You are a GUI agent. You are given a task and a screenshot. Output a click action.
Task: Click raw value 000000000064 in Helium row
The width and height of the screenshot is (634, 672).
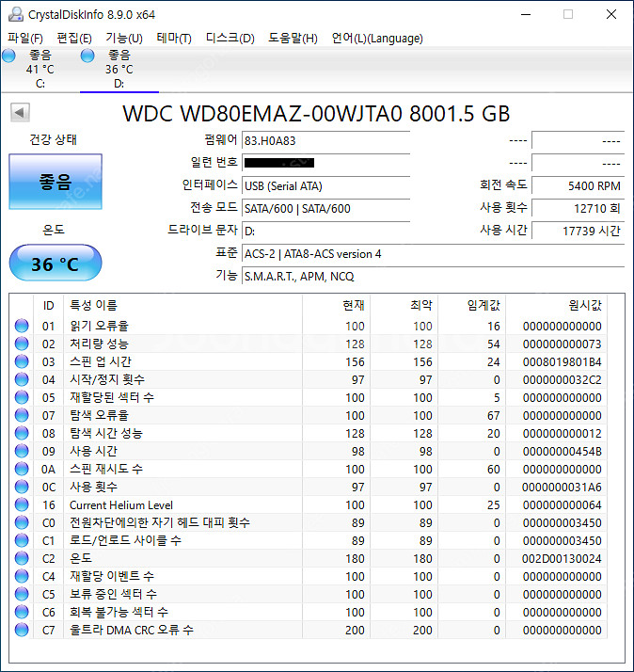[562, 505]
